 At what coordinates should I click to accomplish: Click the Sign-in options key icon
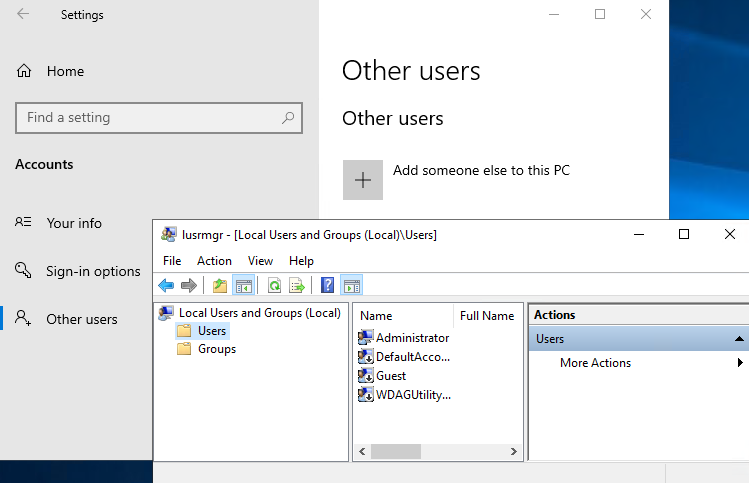[x=23, y=270]
